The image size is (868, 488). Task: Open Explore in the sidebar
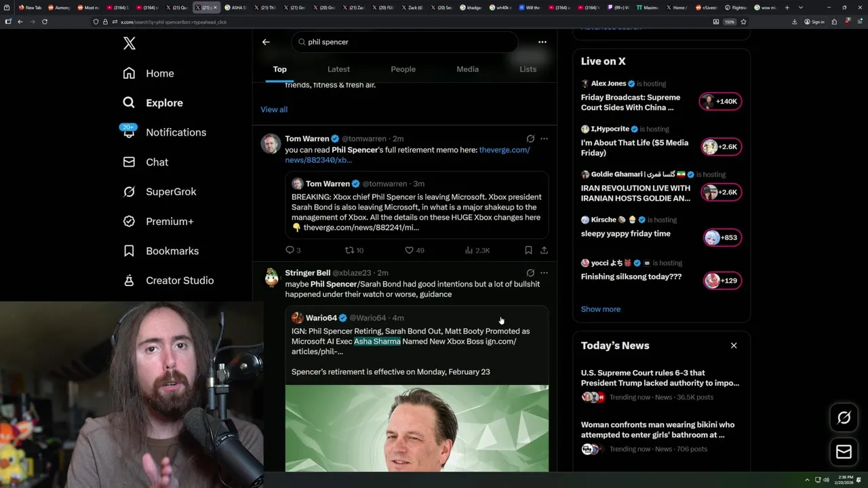153,103
